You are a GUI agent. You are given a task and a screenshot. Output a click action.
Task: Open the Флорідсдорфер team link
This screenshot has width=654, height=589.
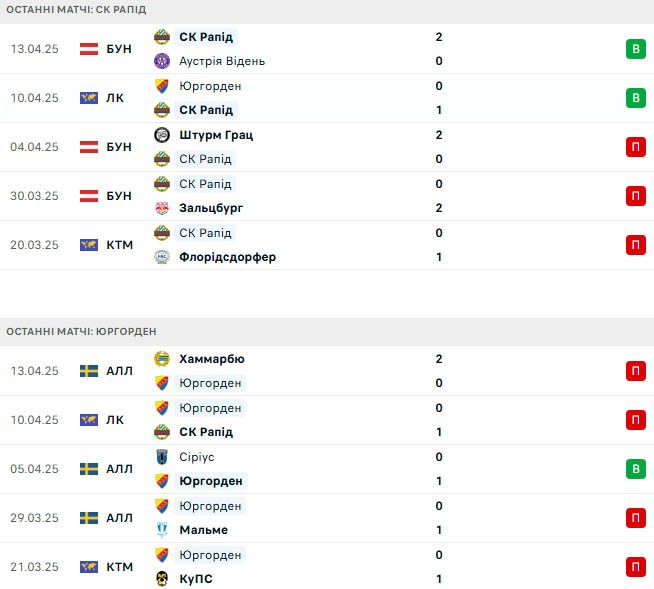[x=228, y=257]
